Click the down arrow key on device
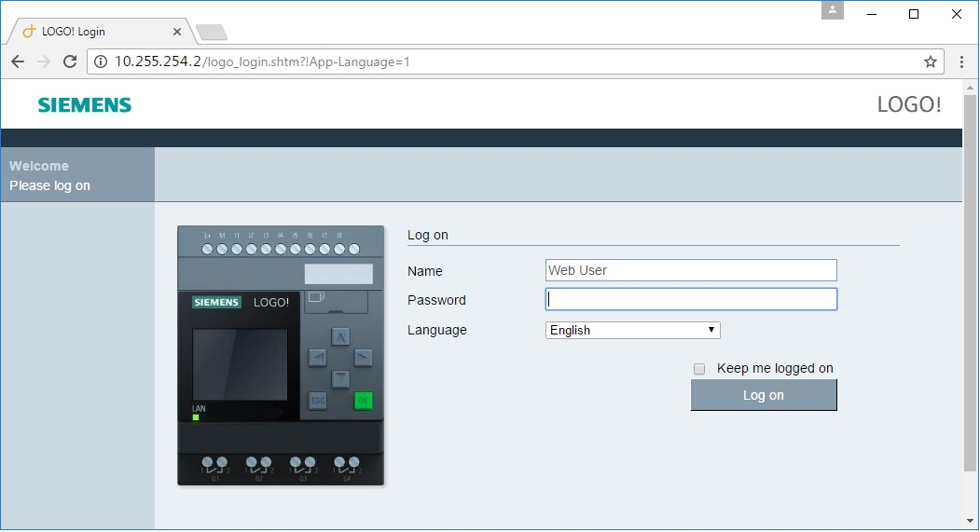 coord(340,378)
